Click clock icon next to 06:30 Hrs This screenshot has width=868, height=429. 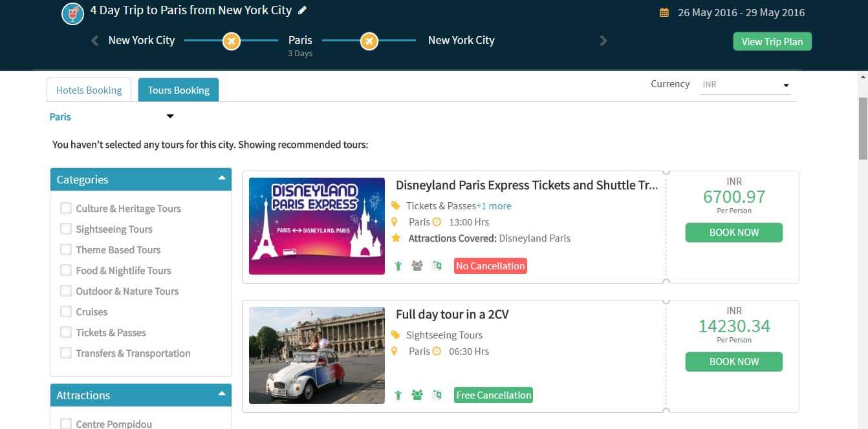[x=437, y=351]
